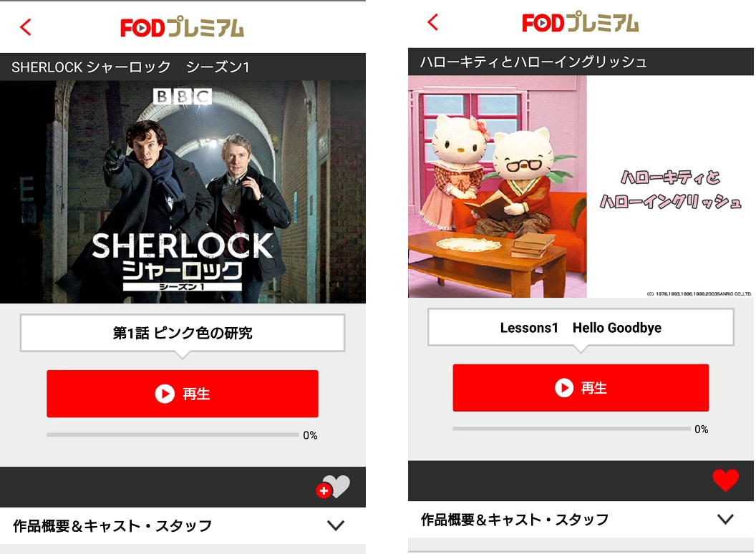756x554 pixels.
Task: Open FOD Premium logo on left screen
Action: click(x=182, y=27)
